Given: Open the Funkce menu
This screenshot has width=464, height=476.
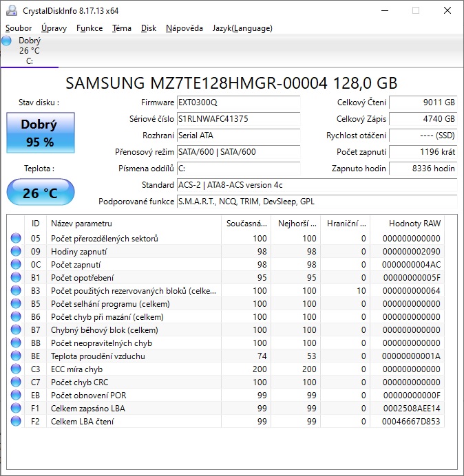Looking at the screenshot, I should [89, 28].
